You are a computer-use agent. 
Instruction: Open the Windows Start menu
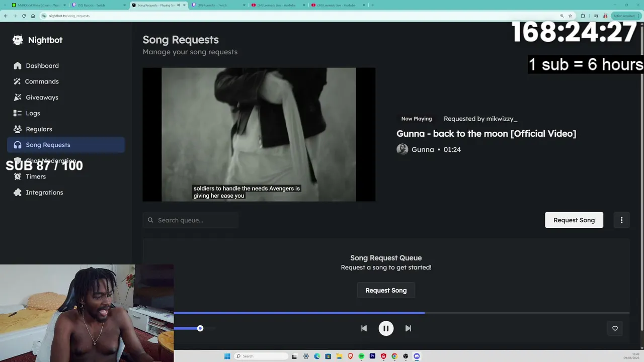(x=227, y=356)
